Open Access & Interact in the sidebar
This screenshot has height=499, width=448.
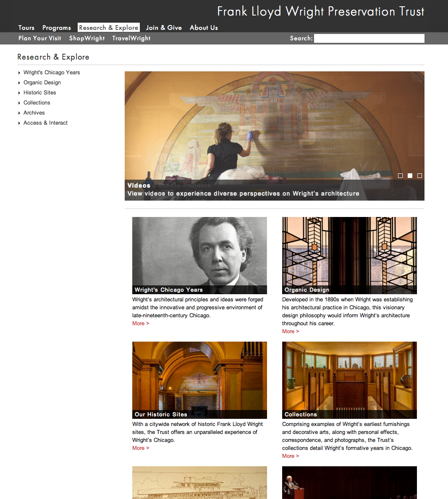click(45, 123)
